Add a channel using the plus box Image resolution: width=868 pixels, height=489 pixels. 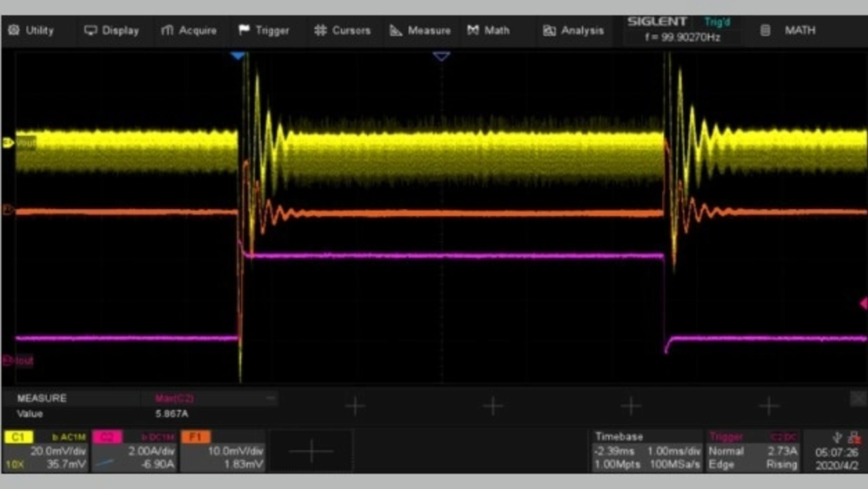pos(311,451)
